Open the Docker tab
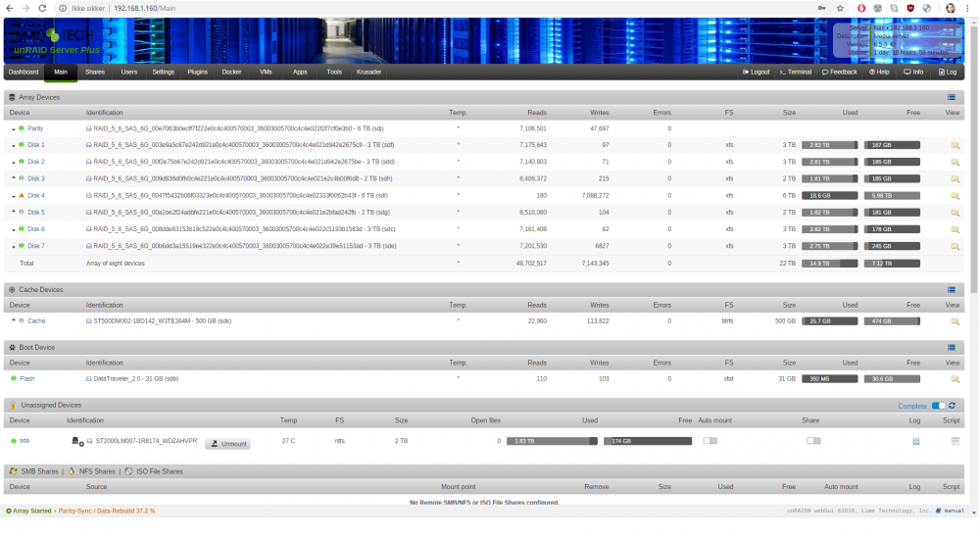Screen dimensions: 980x536 [231, 72]
